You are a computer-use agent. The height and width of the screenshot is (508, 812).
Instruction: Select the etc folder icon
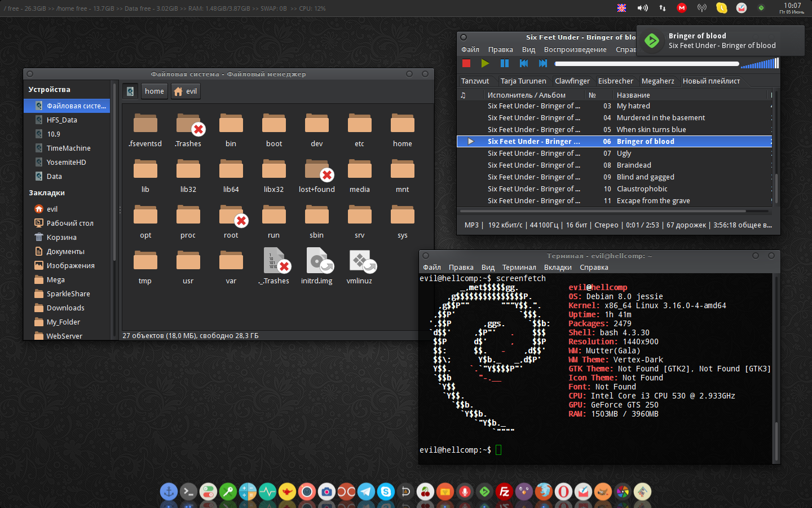point(360,124)
